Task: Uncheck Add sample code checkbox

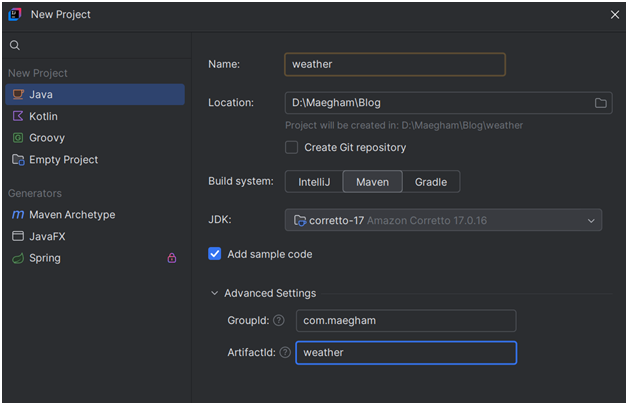Action: point(215,254)
